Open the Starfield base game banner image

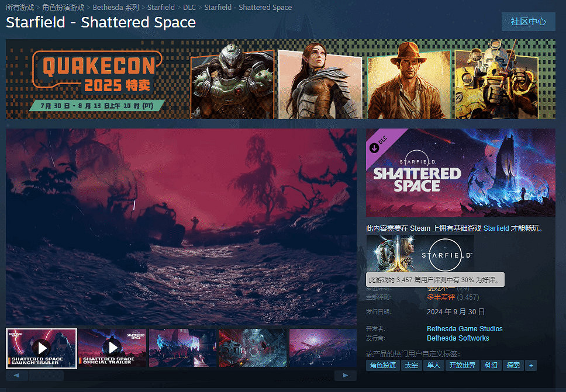[x=420, y=253]
